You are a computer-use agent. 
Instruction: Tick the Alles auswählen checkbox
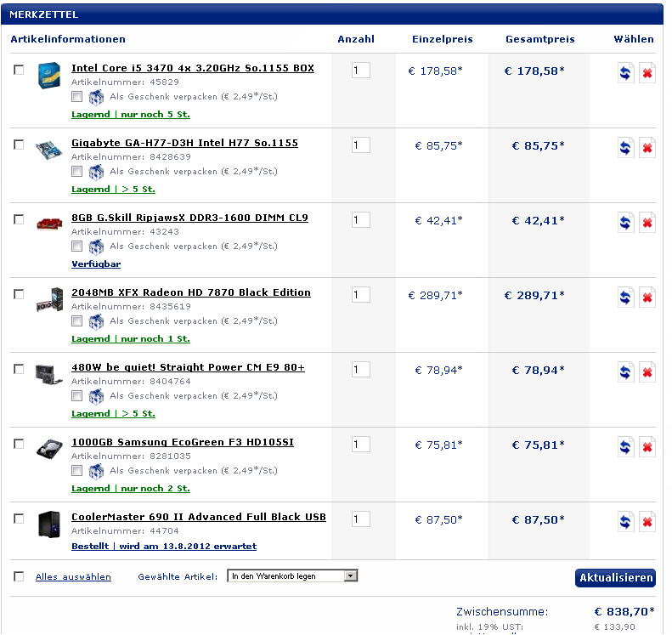point(19,576)
